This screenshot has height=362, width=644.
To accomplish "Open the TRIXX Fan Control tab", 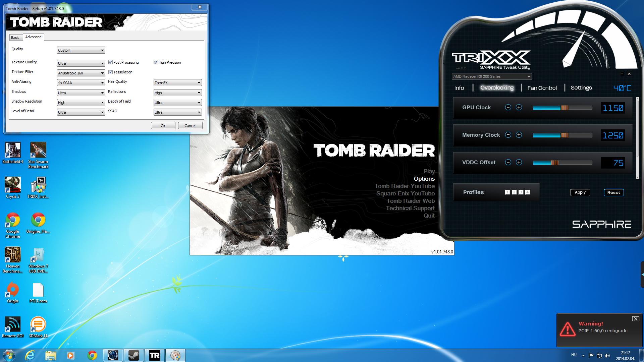I will 542,88.
